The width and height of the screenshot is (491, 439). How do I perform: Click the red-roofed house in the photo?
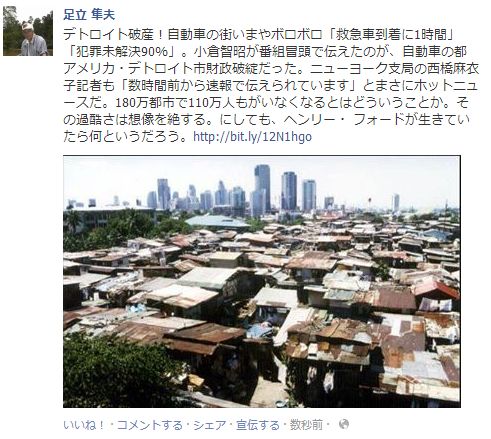coord(438,289)
